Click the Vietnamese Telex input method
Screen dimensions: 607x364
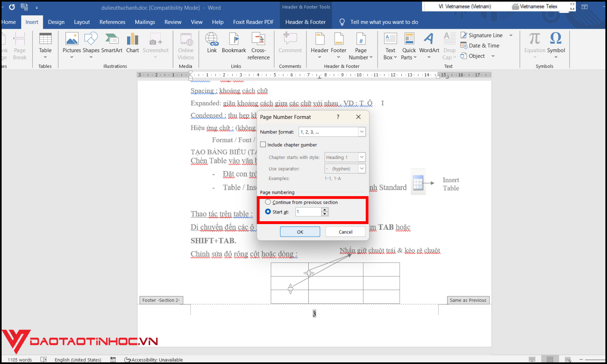click(535, 6)
